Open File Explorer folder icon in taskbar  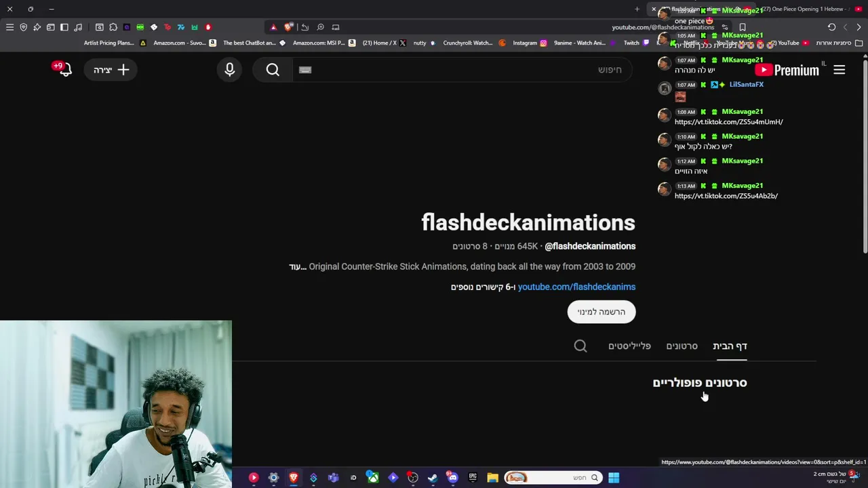click(493, 478)
